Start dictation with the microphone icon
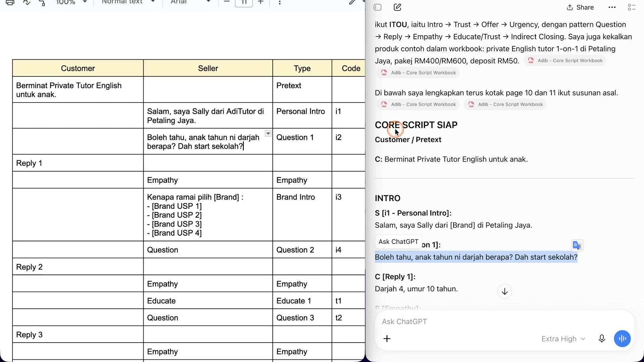644x362 pixels. 602,339
